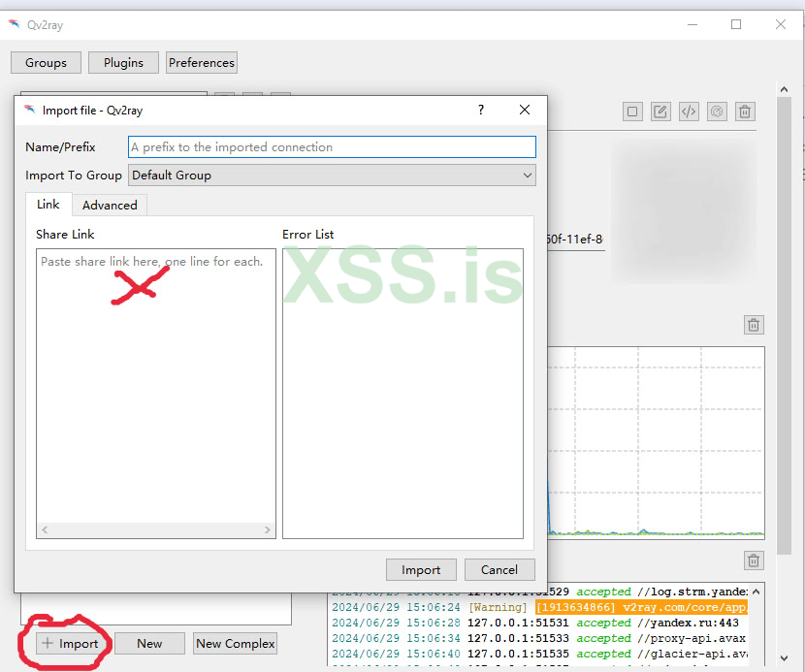Click the help question mark in Import dialog

(481, 110)
